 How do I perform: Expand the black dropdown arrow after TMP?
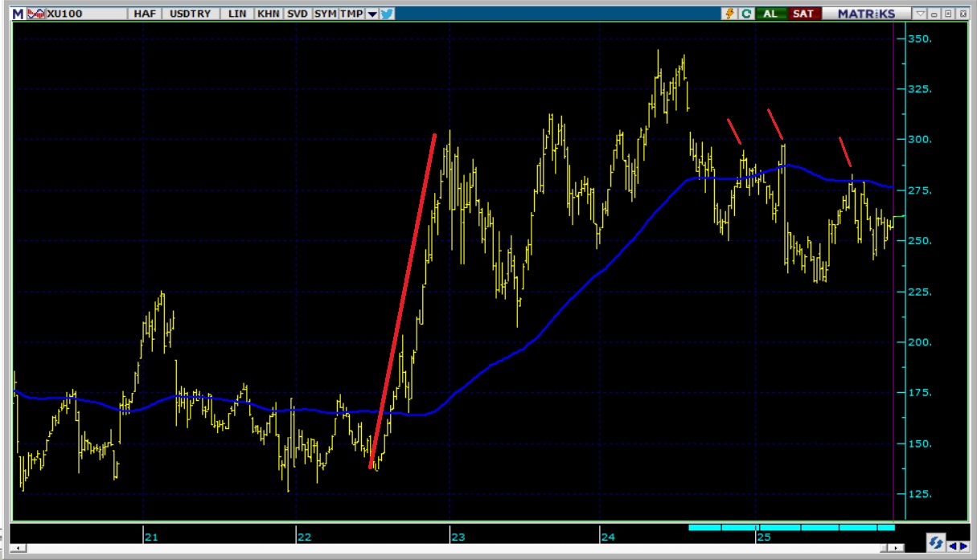[372, 14]
